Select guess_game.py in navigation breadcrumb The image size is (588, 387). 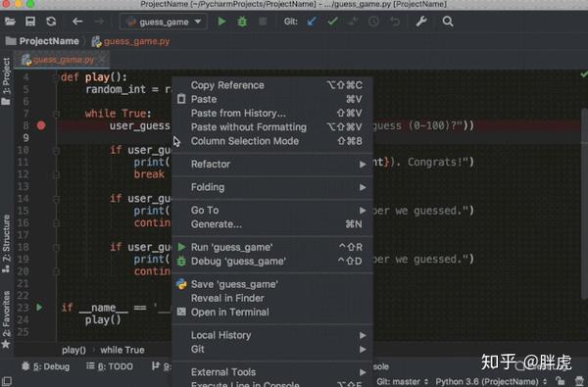[x=131, y=41]
